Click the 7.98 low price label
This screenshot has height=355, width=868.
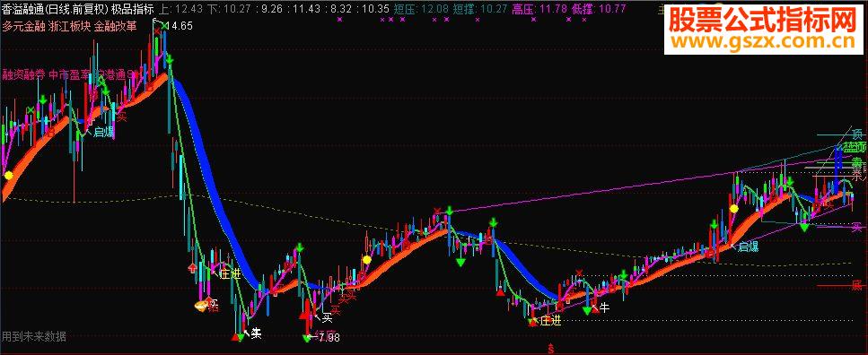point(329,337)
